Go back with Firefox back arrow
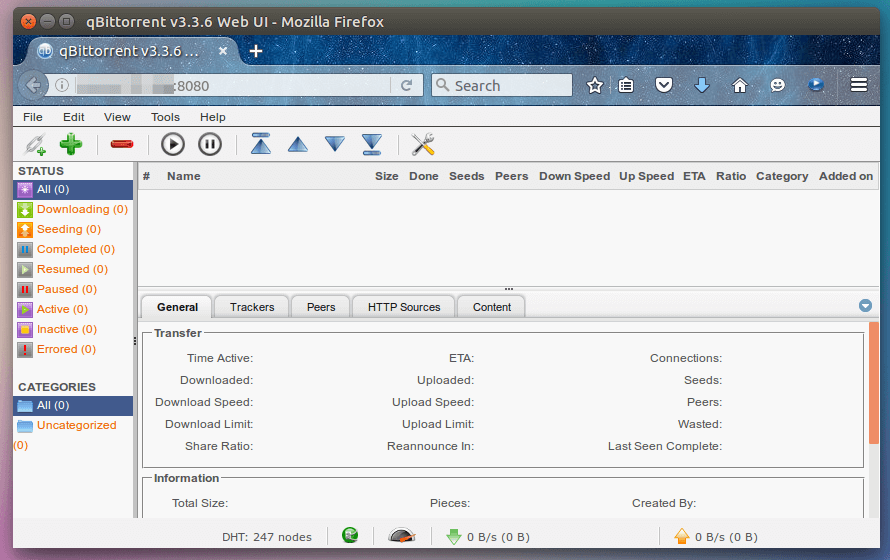Screen dimensions: 890x560 [x=33, y=86]
